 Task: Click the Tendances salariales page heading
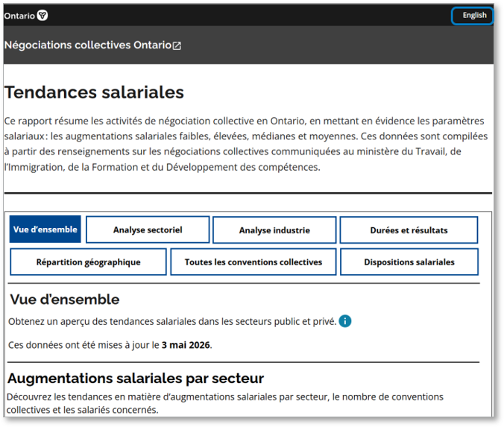click(x=94, y=92)
